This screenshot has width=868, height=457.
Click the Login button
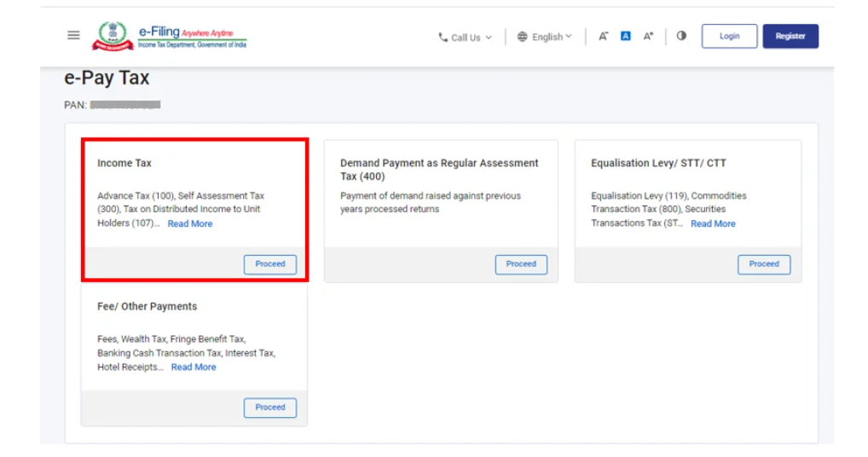[730, 36]
